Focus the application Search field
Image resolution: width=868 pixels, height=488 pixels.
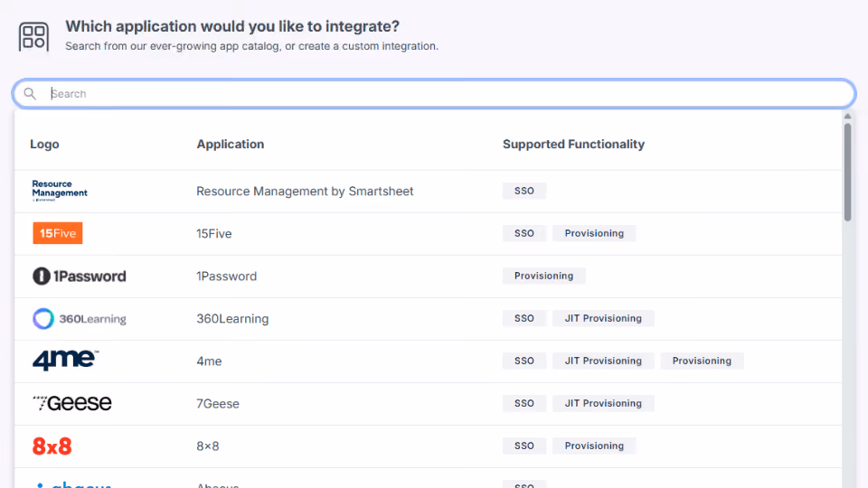434,93
